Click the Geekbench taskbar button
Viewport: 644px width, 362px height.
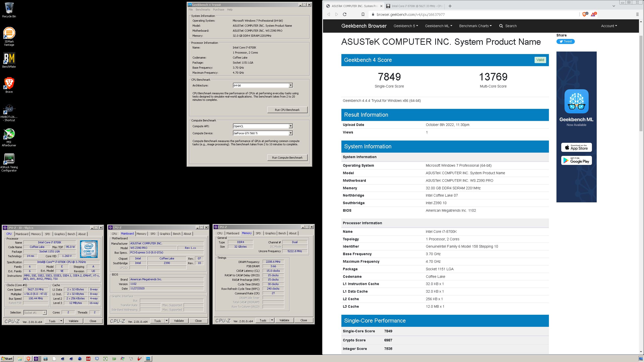[148, 359]
